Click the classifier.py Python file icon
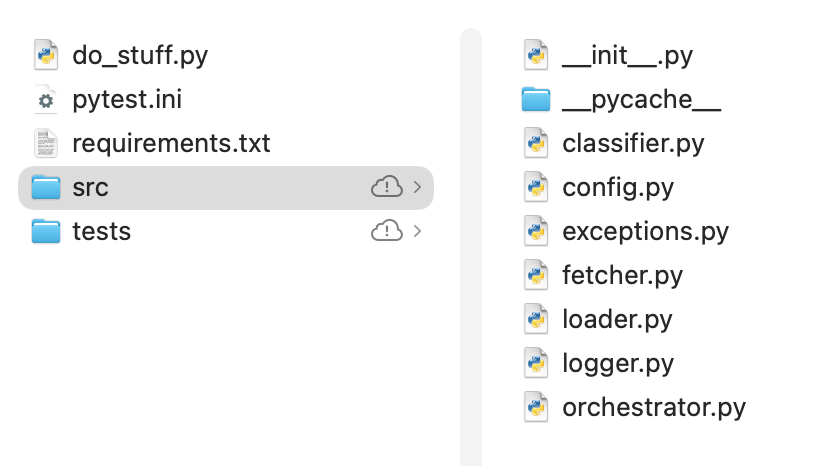 click(x=536, y=143)
